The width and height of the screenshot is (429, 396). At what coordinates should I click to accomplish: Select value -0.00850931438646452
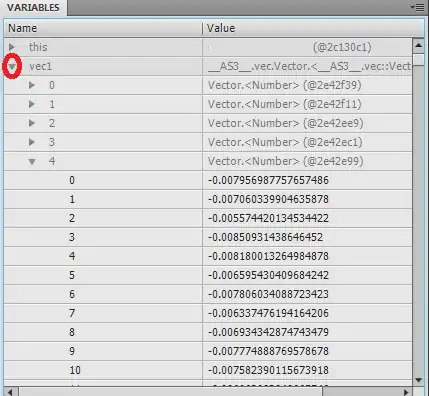tap(265, 237)
